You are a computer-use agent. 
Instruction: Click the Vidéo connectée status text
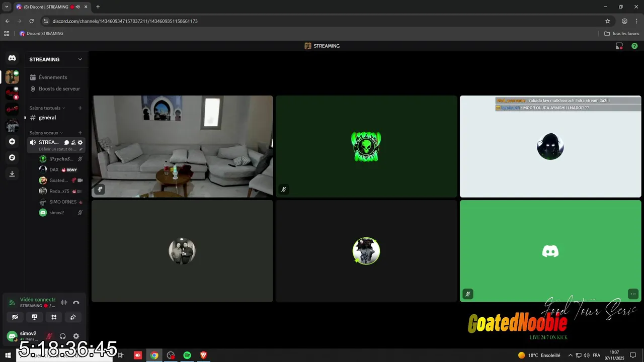[38, 300]
